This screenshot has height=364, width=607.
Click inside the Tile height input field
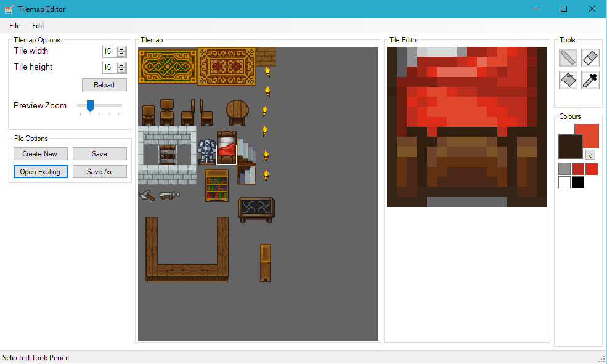109,67
